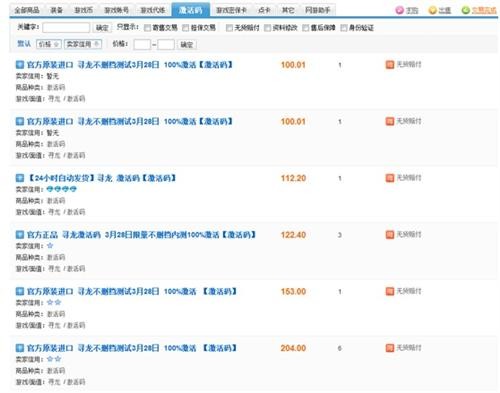Open the 官方原装进口 listing priced 153.00
This screenshot has height=393, width=500.
pos(131,291)
